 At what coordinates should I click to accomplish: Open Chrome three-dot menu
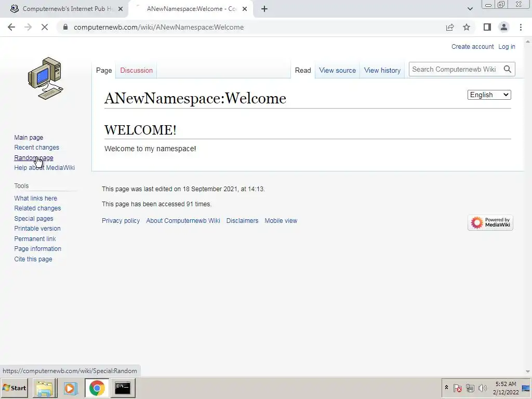click(x=521, y=27)
